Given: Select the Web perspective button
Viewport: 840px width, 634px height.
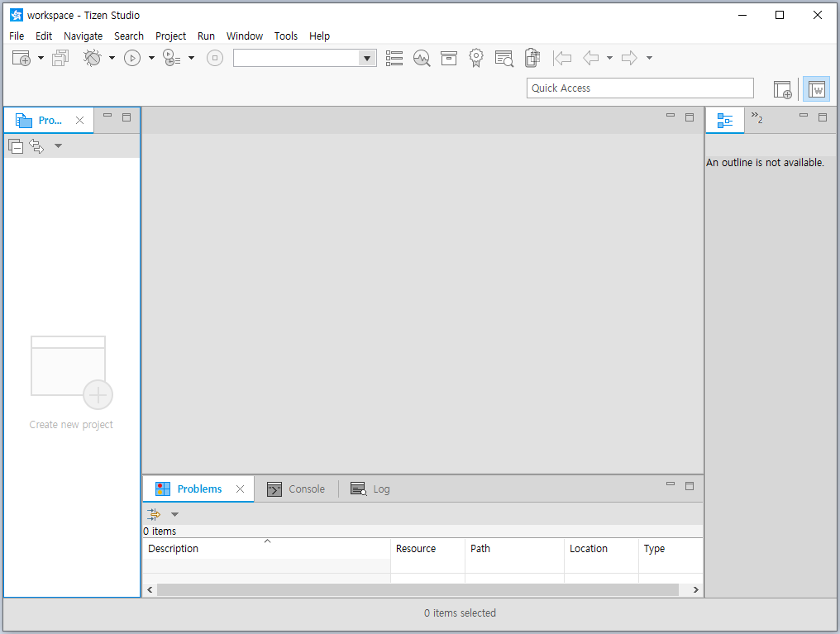Looking at the screenshot, I should pos(816,89).
